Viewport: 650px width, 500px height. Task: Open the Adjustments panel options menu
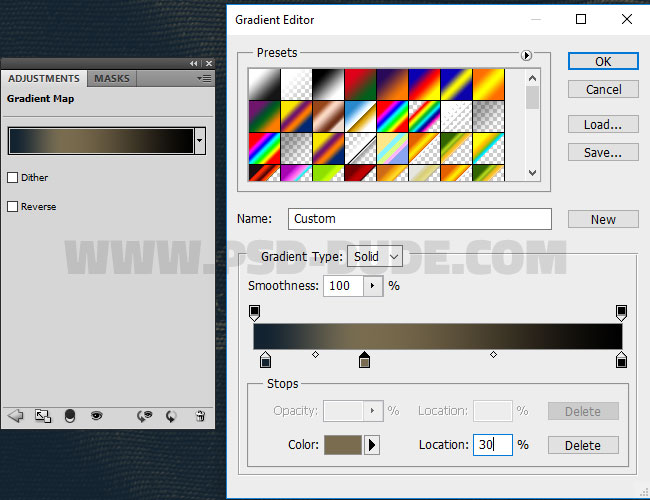(x=204, y=78)
